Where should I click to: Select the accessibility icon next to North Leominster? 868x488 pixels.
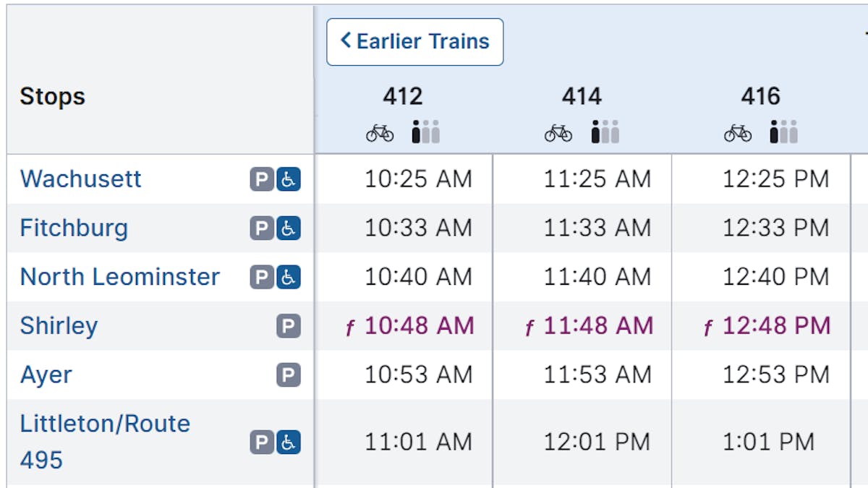(x=287, y=277)
